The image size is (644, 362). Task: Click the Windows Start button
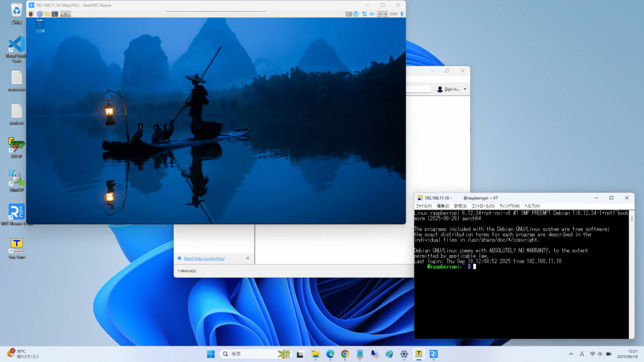click(x=210, y=354)
